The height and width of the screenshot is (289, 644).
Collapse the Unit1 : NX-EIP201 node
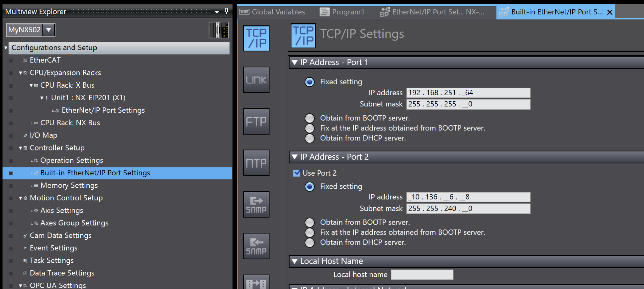(x=42, y=98)
